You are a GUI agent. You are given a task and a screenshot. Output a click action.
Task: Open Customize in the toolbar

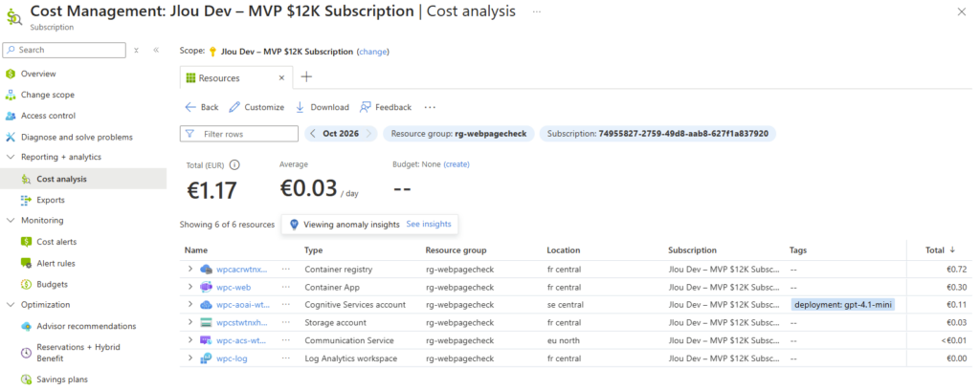[x=256, y=107]
